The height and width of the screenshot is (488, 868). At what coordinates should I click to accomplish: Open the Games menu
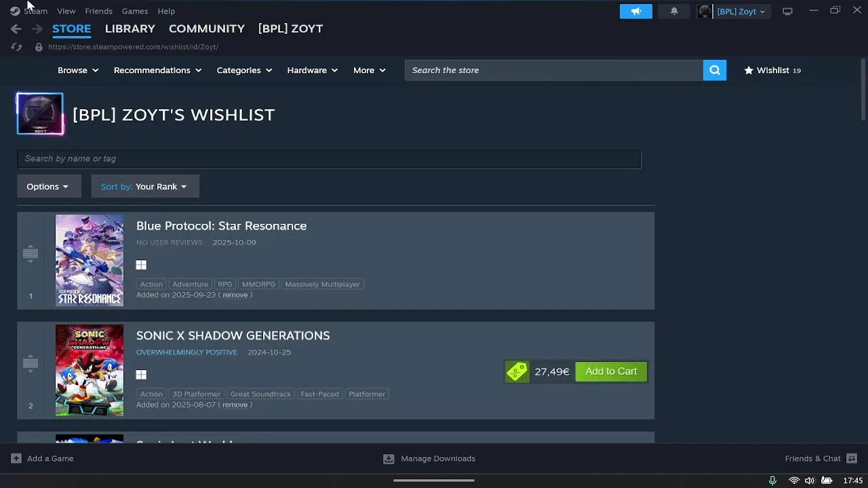click(135, 11)
